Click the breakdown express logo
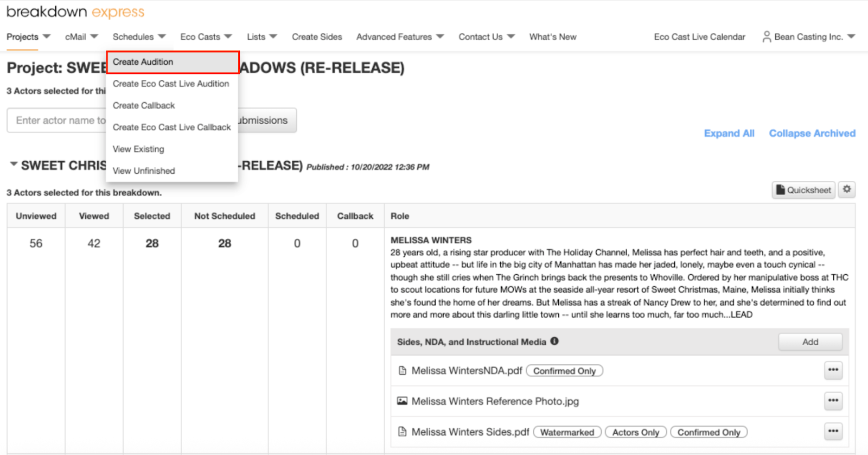Viewport: 868px width, 455px height. point(75,12)
